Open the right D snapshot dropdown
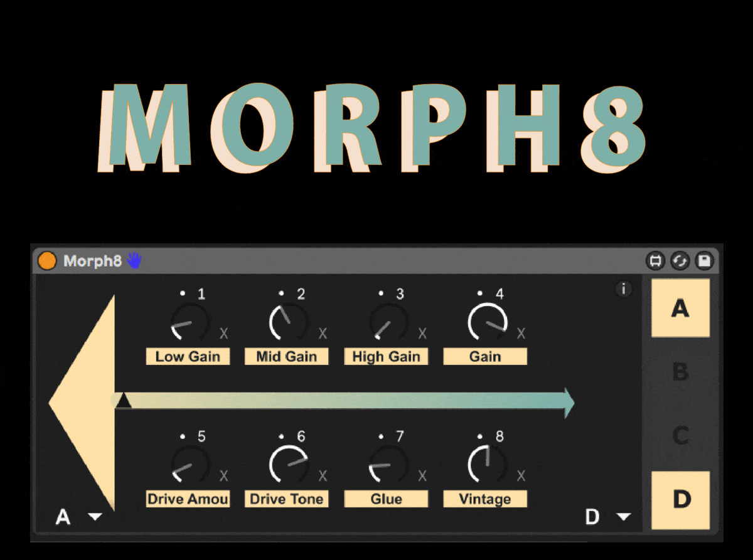The height and width of the screenshot is (560, 753). (623, 517)
